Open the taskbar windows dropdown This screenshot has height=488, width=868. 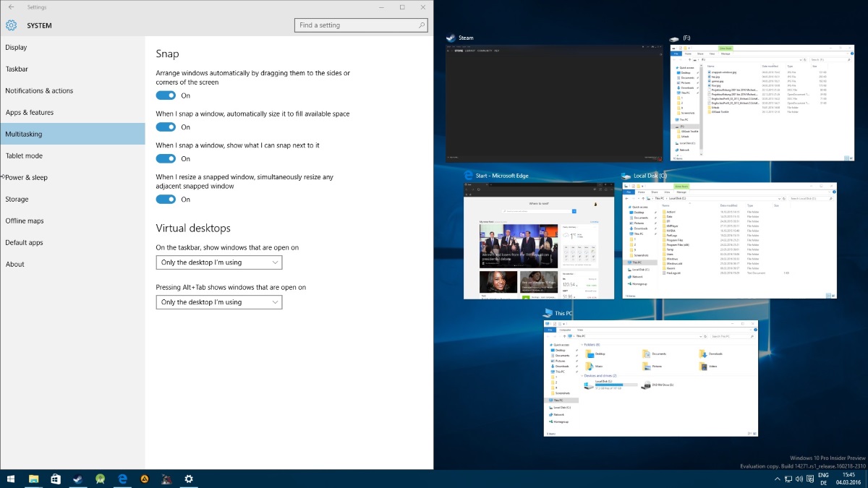[218, 262]
